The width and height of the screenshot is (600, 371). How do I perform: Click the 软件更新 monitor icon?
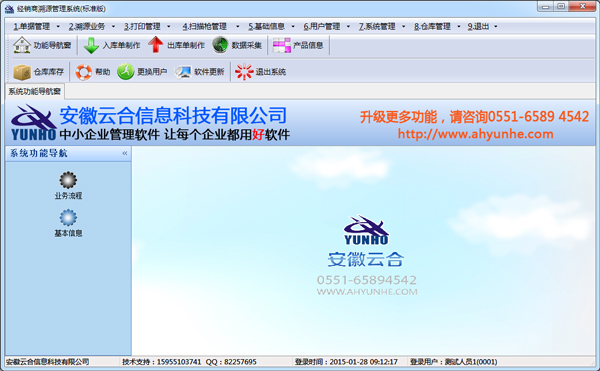[183, 72]
